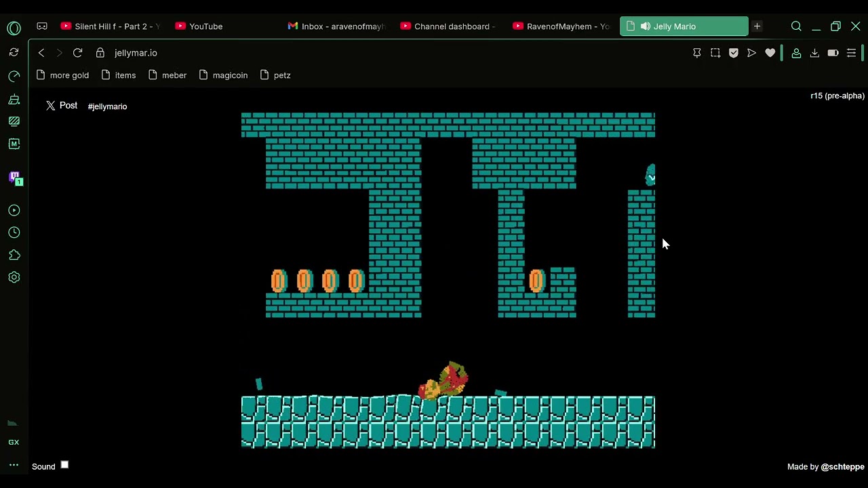Screen dimensions: 868x488
Task: Open GX Cleaner broom icon in sidebar
Action: (x=14, y=99)
